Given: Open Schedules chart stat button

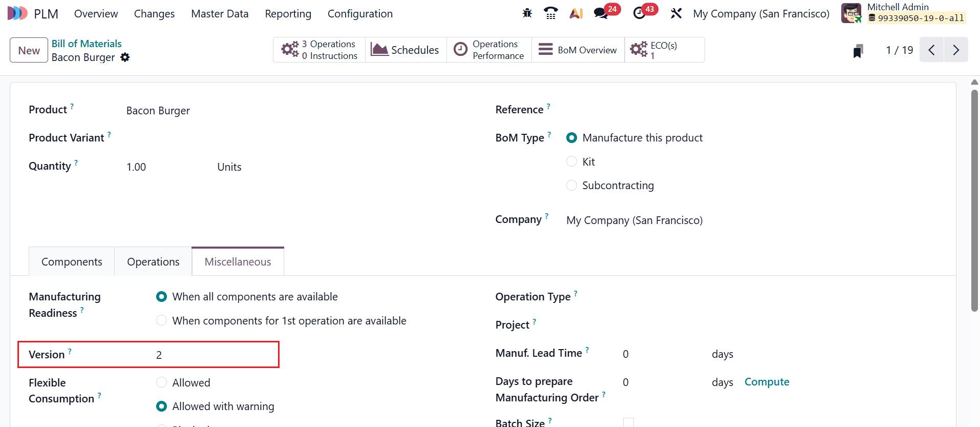Looking at the screenshot, I should pyautogui.click(x=406, y=50).
